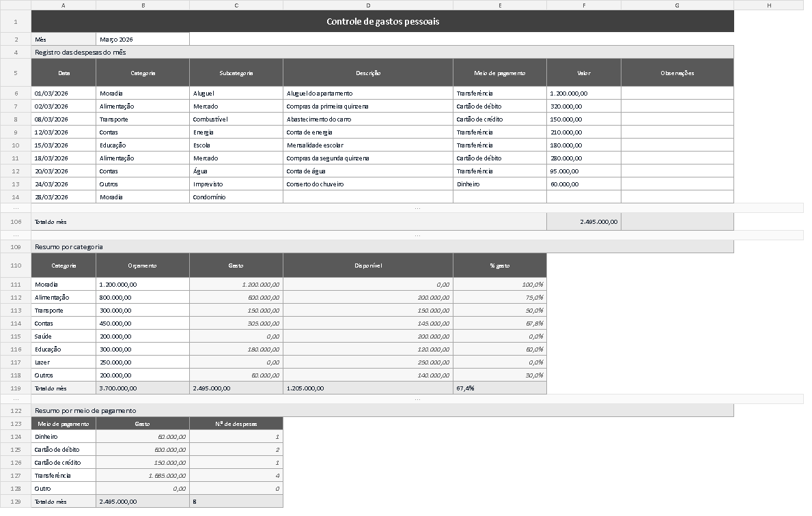Select row header 106
Viewport: 812px width, 516px height.
tap(16, 222)
